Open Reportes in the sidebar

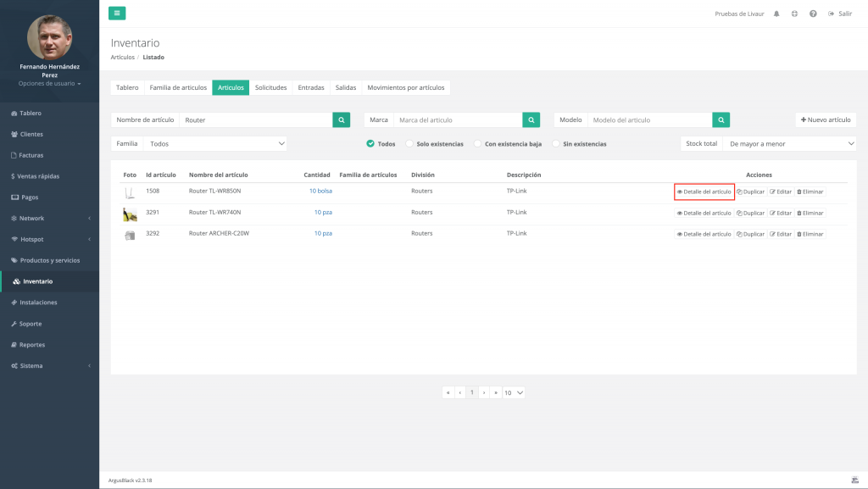tap(50, 345)
